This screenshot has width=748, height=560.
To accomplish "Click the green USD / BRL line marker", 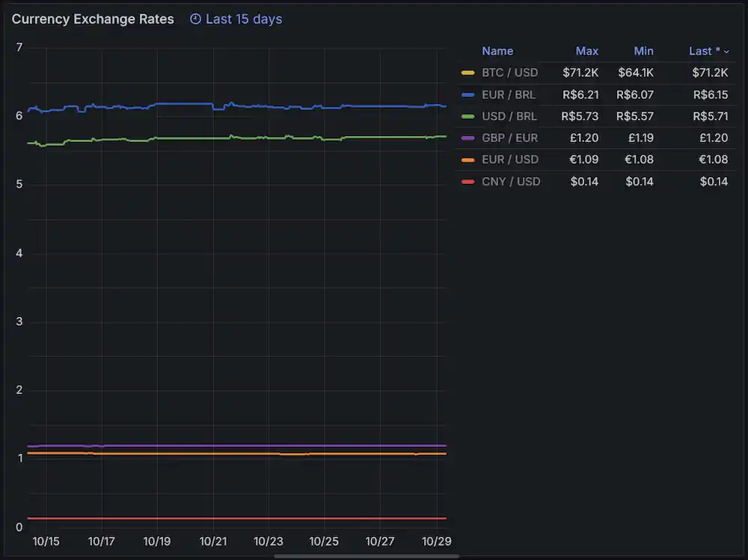I will coord(468,116).
